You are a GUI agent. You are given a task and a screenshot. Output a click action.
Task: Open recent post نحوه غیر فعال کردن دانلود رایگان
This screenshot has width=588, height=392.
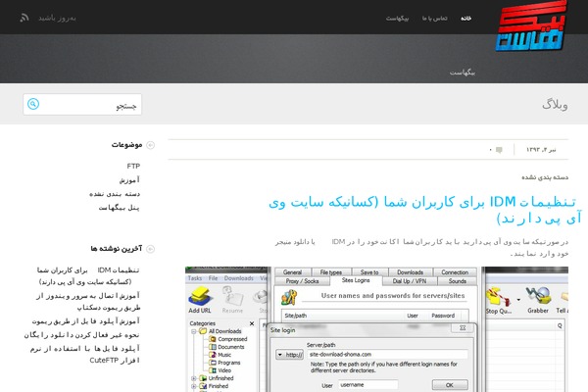coord(81,335)
